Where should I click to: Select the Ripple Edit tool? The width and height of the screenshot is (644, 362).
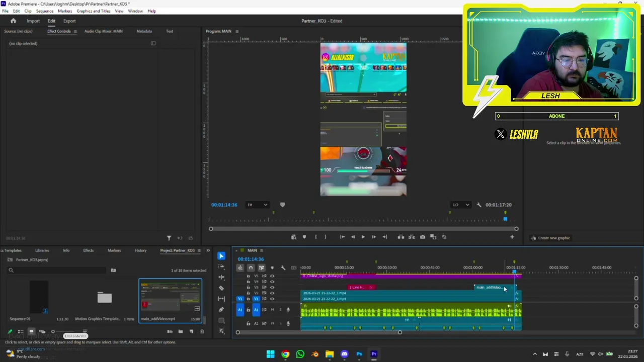pos(221,277)
